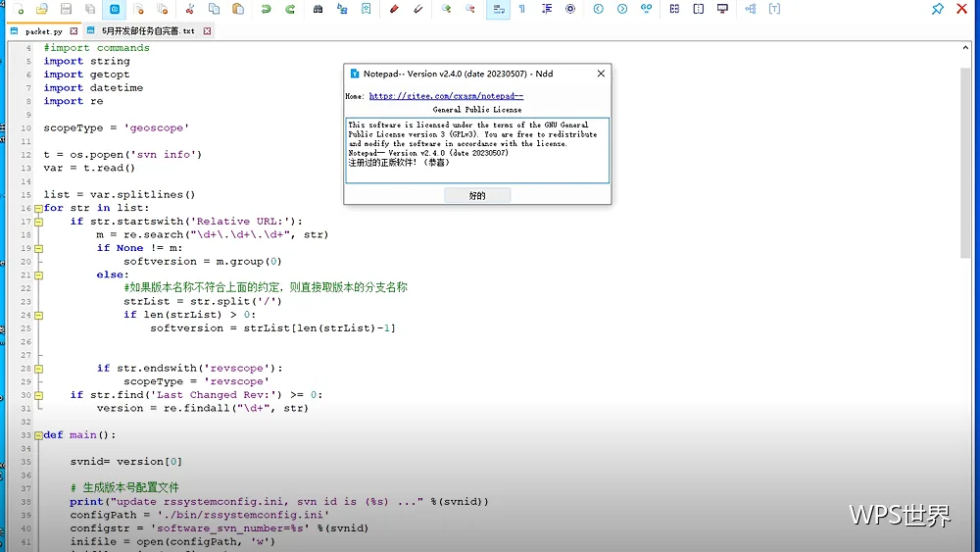Toggle a bookmark with the bookmark icon
This screenshot has width=980, height=552.
[367, 9]
